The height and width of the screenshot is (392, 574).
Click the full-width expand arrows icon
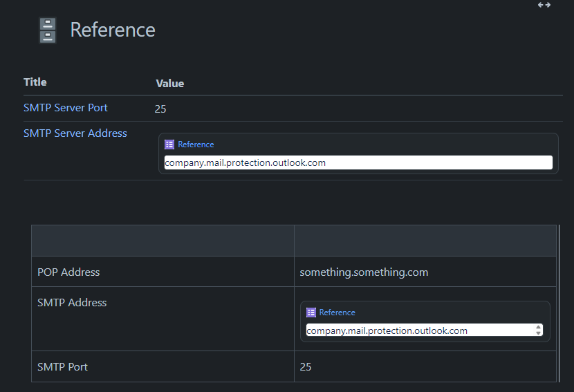click(x=544, y=5)
